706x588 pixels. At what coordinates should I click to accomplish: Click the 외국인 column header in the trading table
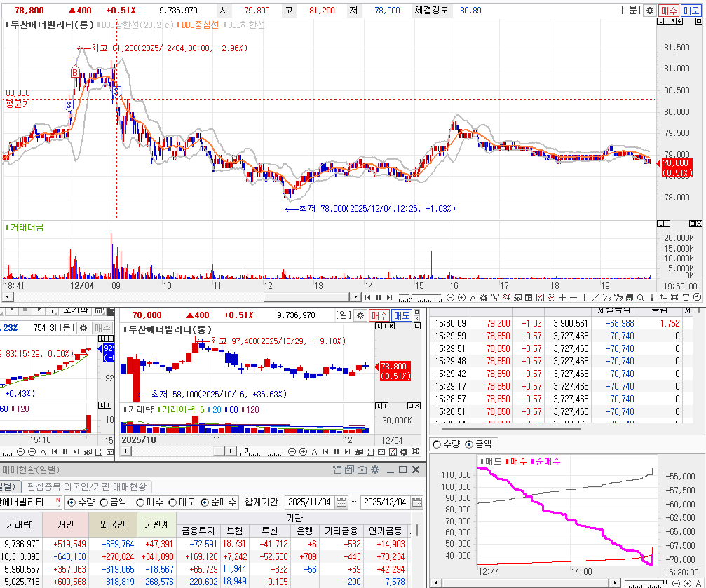click(x=113, y=524)
